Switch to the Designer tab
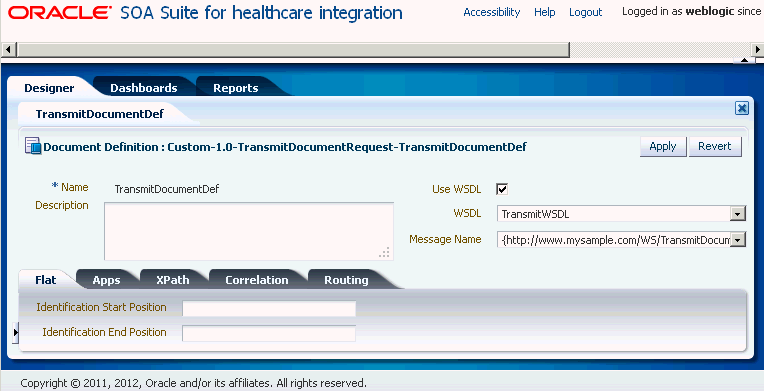Viewport: 764px width, 391px height. coord(49,88)
